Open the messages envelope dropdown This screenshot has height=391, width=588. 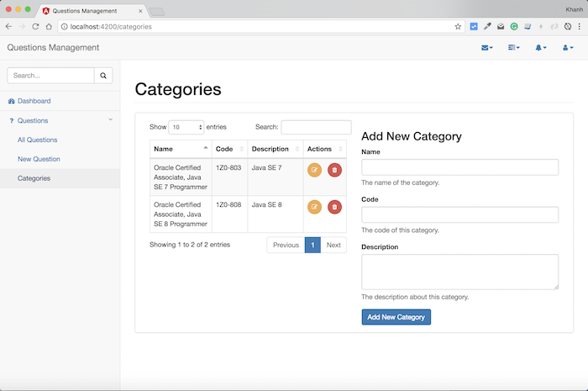(x=486, y=48)
